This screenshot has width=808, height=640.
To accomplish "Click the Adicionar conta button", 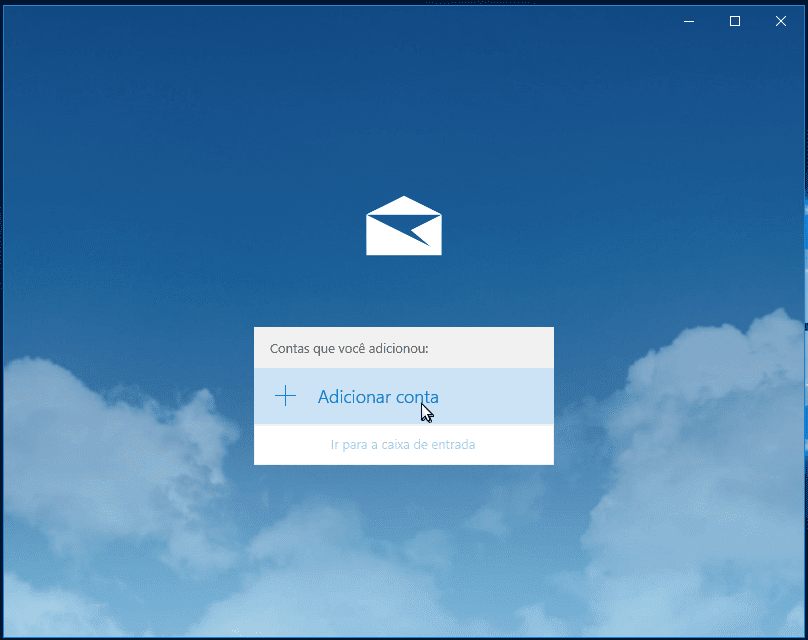I will (403, 396).
